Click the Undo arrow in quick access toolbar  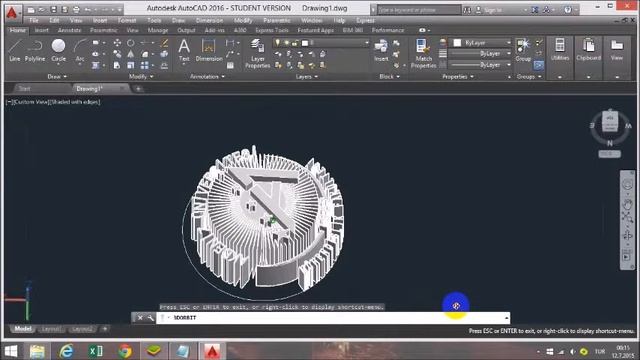tap(87, 9)
